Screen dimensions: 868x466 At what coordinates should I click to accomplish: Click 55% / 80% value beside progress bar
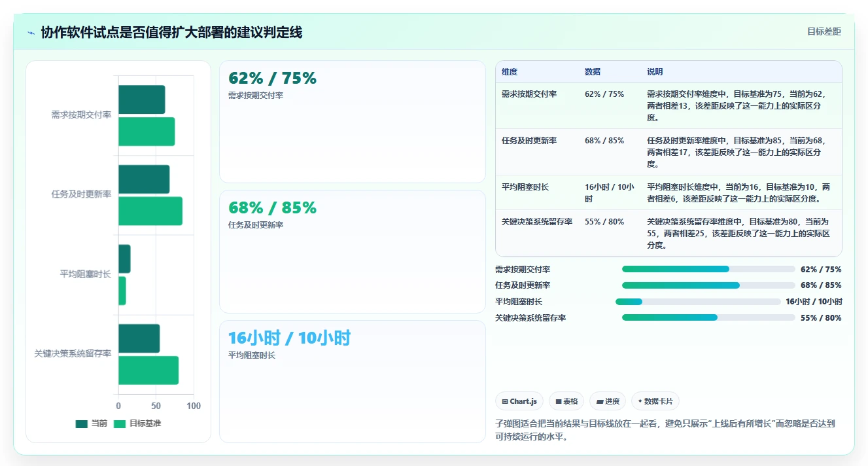[821, 317]
